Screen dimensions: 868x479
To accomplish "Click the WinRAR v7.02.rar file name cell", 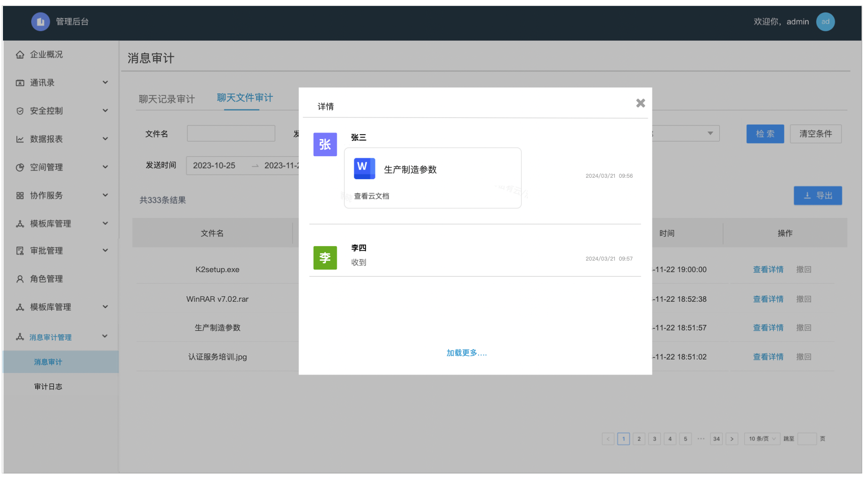I will pos(218,299).
